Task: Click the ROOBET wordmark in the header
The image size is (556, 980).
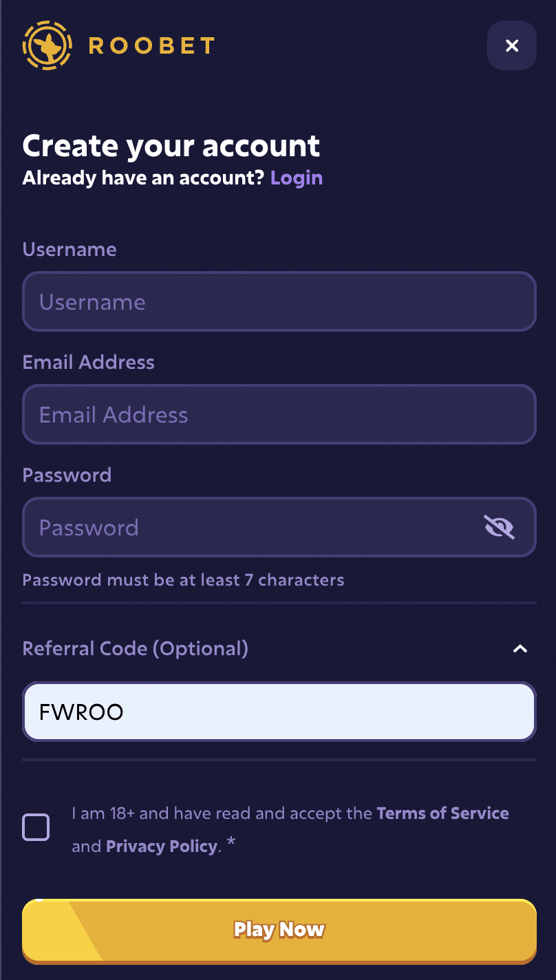Action: [x=150, y=45]
